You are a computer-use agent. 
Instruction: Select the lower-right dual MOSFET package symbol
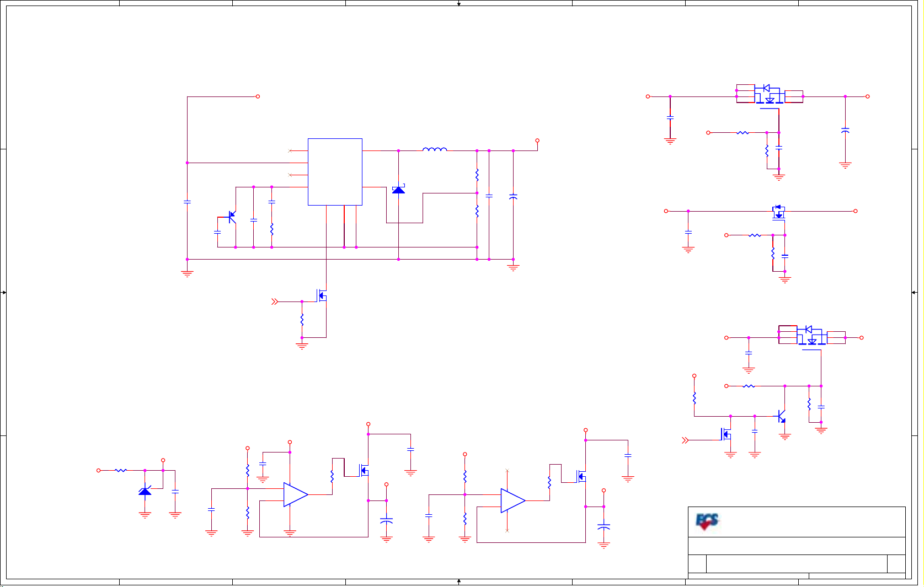(x=811, y=337)
